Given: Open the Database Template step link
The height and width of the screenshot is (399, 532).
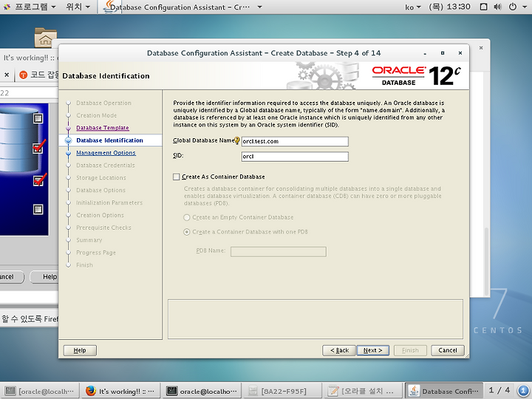Looking at the screenshot, I should [103, 128].
